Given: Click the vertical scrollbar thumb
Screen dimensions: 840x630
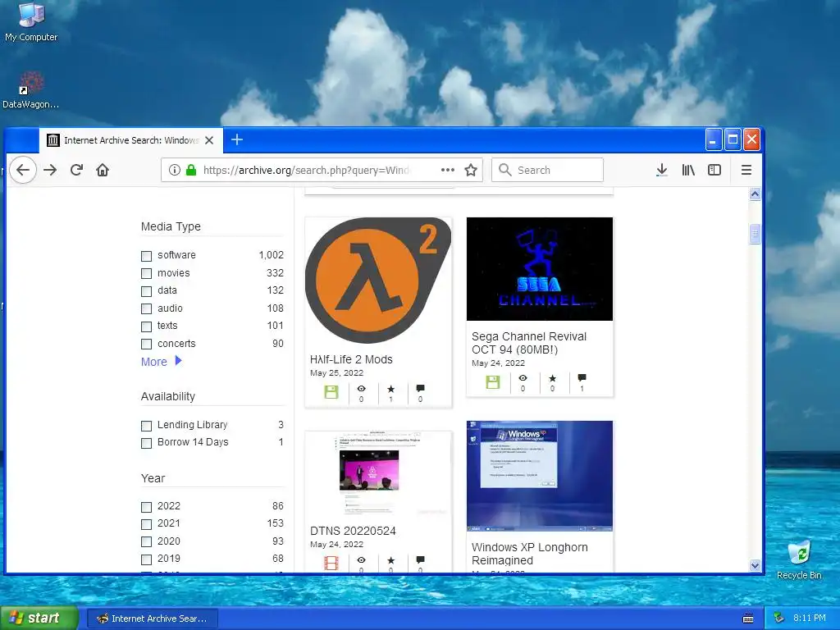Looking at the screenshot, I should click(x=755, y=234).
